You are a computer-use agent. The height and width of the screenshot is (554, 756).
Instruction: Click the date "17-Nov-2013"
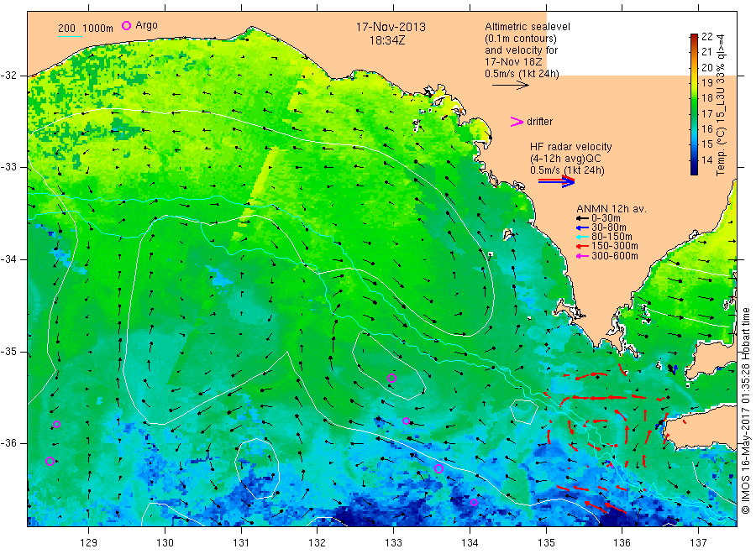click(x=391, y=27)
